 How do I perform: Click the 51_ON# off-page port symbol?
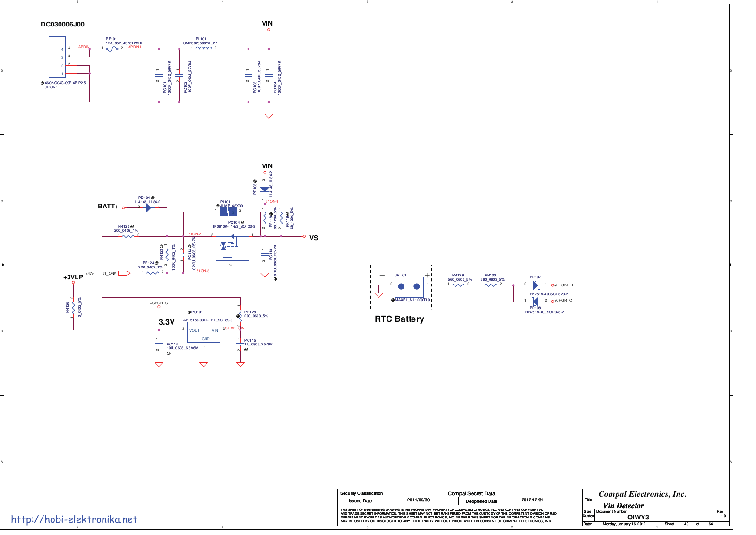[124, 273]
